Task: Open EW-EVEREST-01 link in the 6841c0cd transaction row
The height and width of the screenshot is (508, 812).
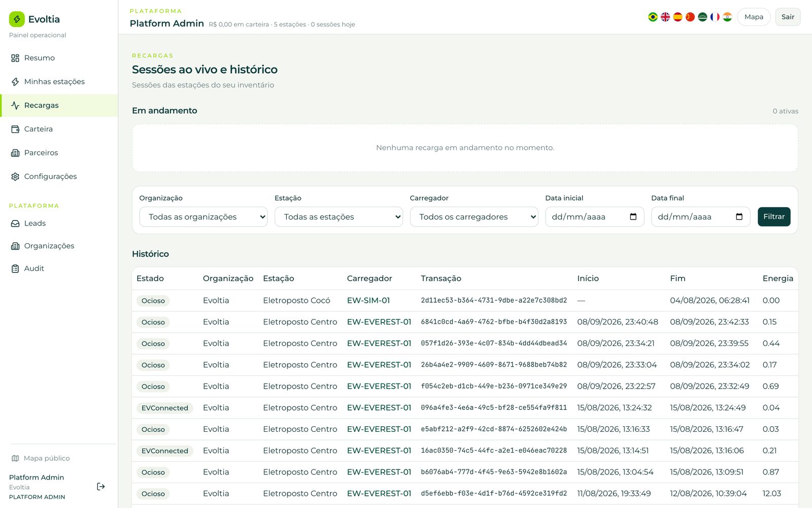Action: click(x=379, y=322)
